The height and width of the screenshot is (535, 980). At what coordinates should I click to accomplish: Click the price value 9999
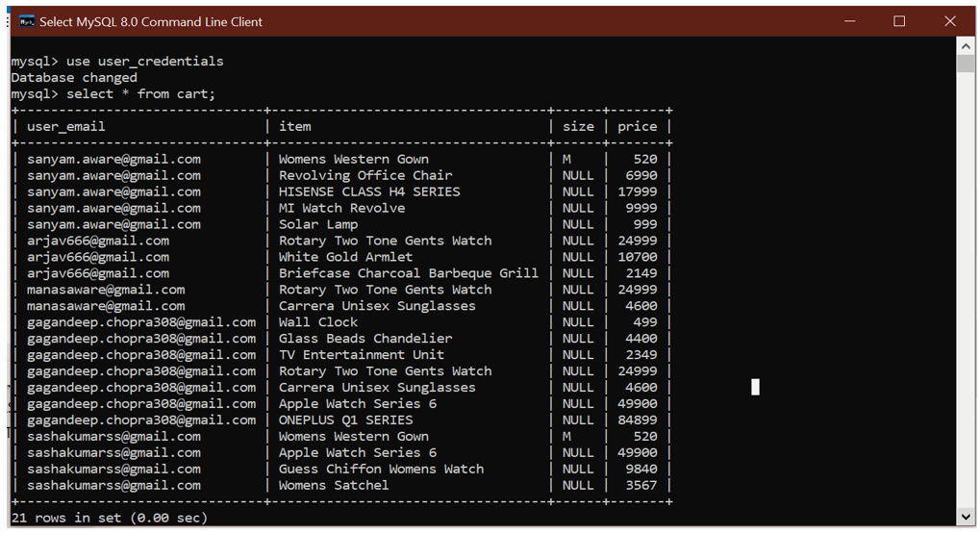tap(641, 208)
